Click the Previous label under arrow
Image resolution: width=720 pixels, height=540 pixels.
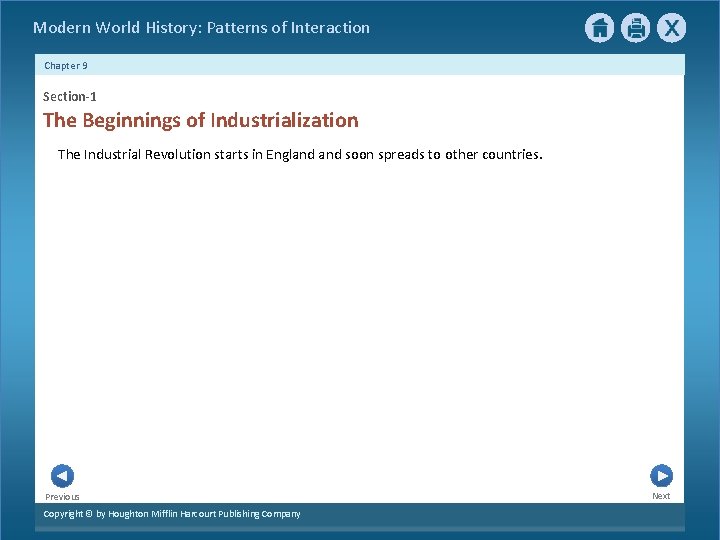pos(62,497)
